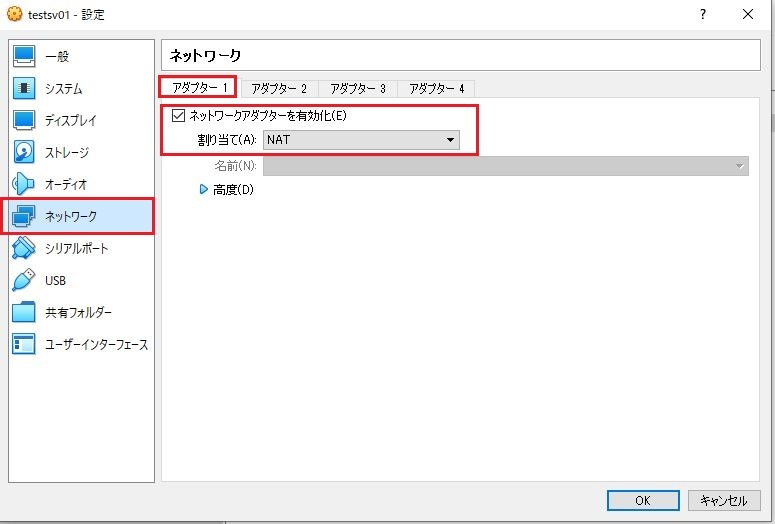Close the testsv01 設定 dialog
The height and width of the screenshot is (524, 775).
point(748,14)
